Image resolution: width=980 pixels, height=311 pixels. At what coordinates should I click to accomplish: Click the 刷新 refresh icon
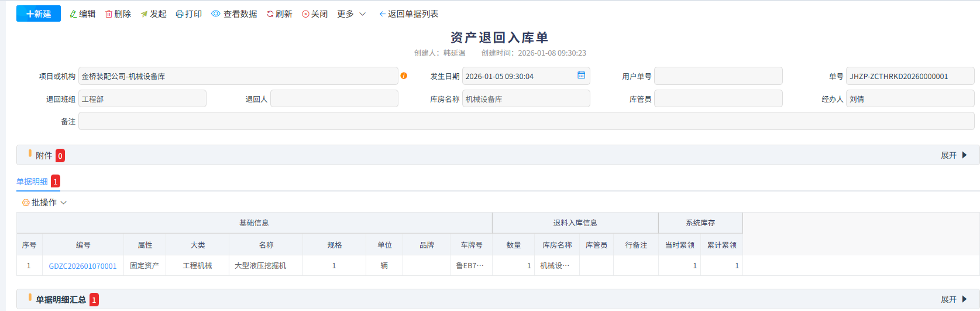point(270,14)
